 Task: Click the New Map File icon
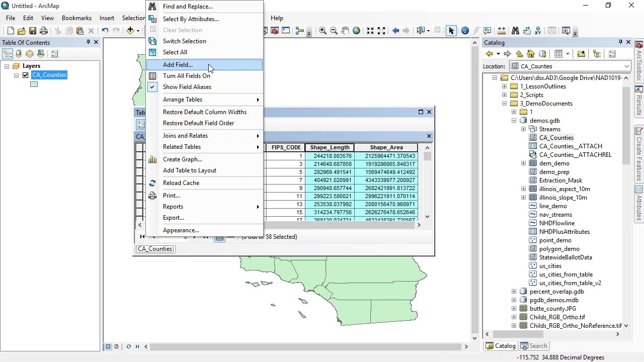click(x=11, y=31)
